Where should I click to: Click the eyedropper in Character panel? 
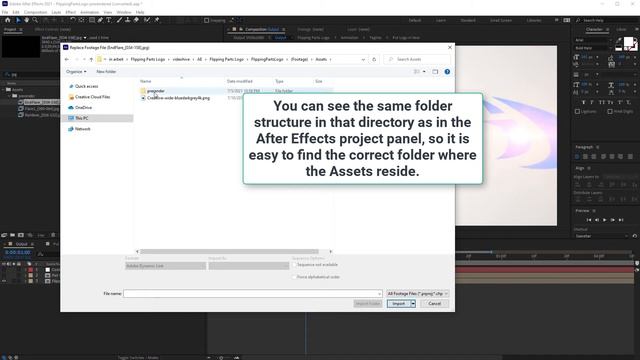620,41
